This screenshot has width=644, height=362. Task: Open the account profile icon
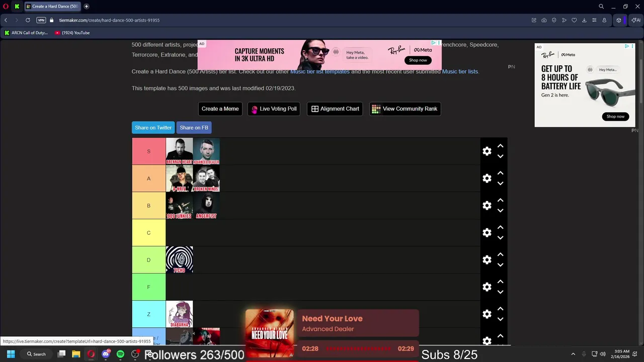(604, 20)
